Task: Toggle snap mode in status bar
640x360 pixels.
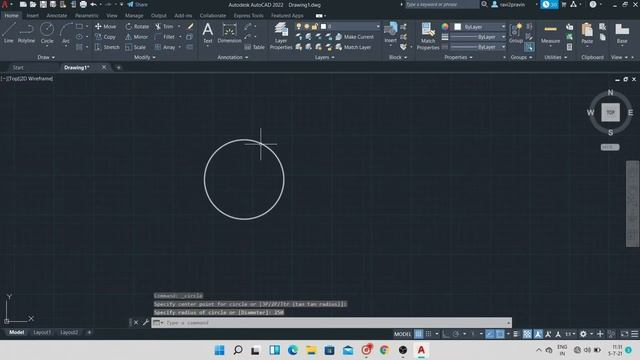Action: (x=428, y=334)
